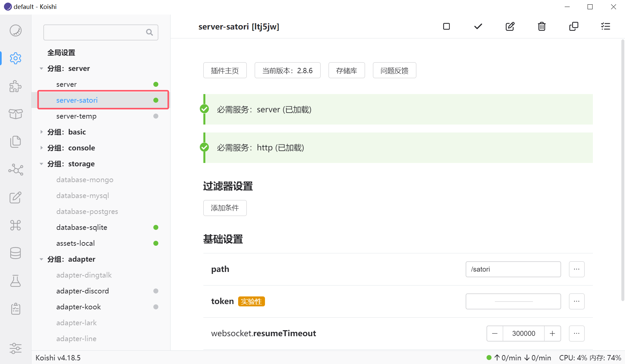
Task: Select the database-sqlite entry
Action: coord(101,228)
